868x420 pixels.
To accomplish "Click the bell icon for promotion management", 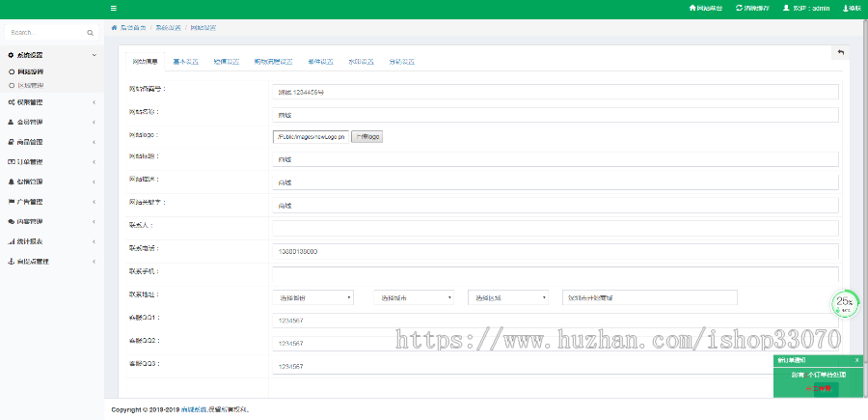I will tap(11, 182).
